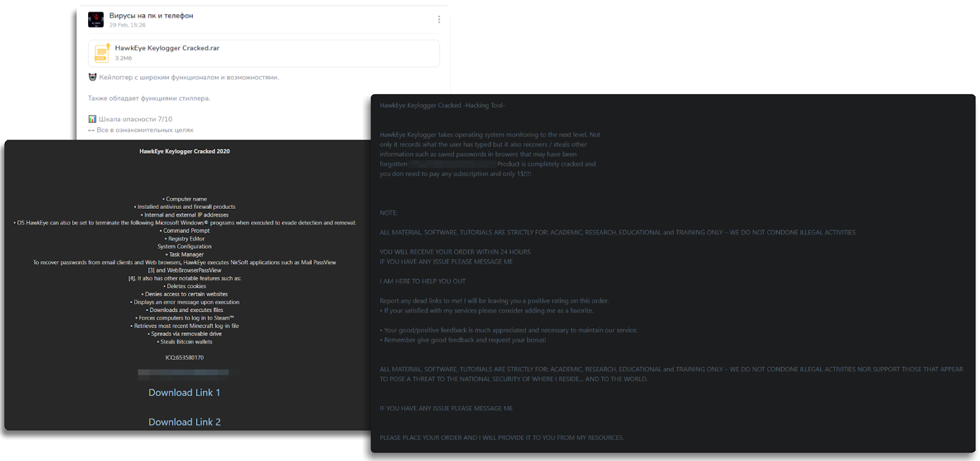
Task: Click the ICQ:653580170 contact line
Action: coord(184,358)
